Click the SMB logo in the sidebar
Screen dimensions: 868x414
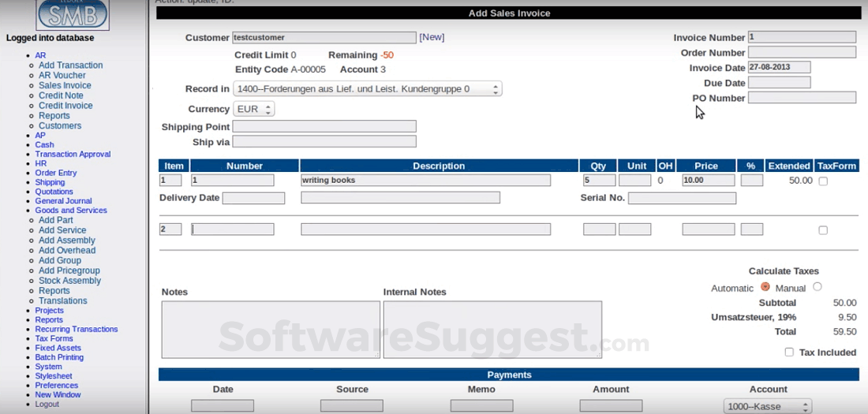click(73, 14)
